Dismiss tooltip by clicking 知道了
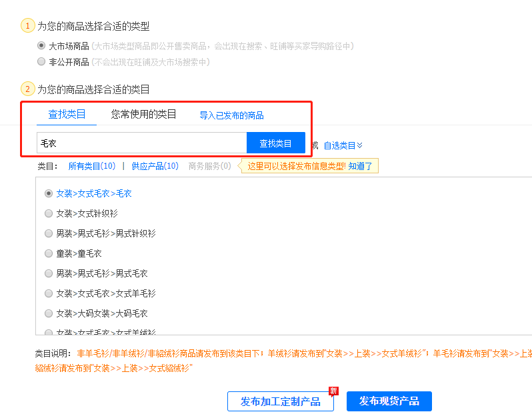Screen dimensions: 532x416 coord(360,166)
